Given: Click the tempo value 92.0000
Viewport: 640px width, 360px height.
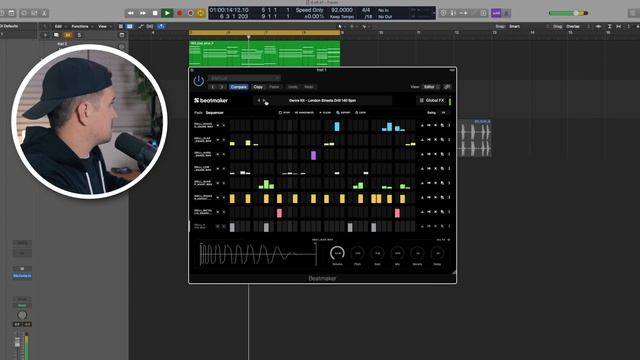Looking at the screenshot, I should (342, 10).
